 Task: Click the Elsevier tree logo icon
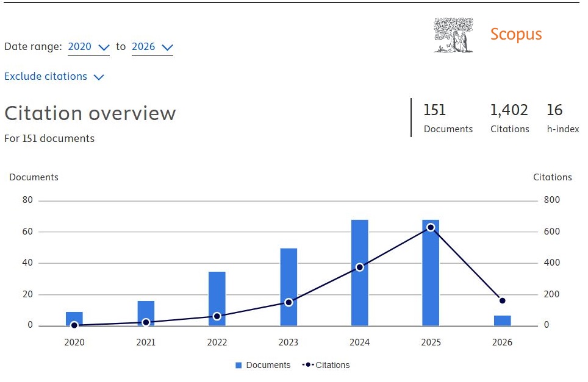453,35
